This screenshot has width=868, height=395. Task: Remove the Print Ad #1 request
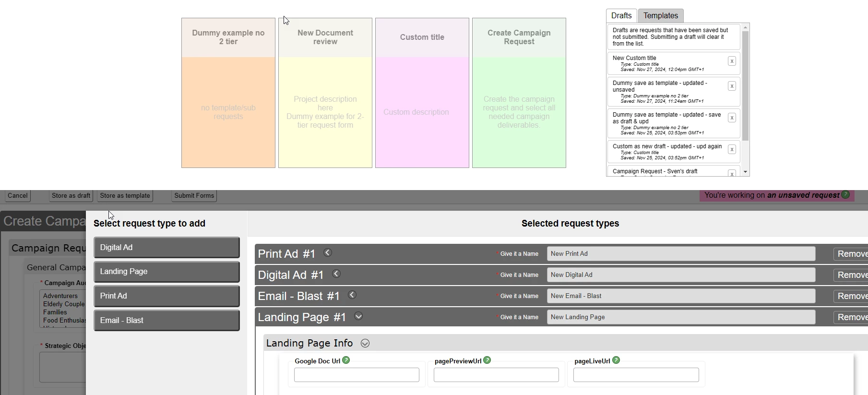pyautogui.click(x=851, y=254)
